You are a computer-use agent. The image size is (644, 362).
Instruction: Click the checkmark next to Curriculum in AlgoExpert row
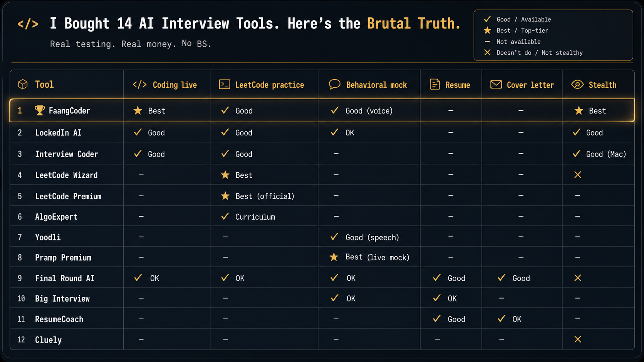click(x=225, y=216)
